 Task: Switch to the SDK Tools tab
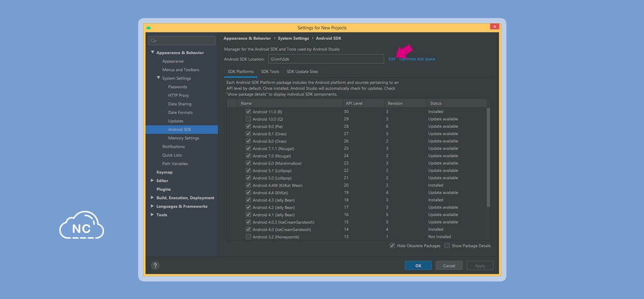[270, 72]
